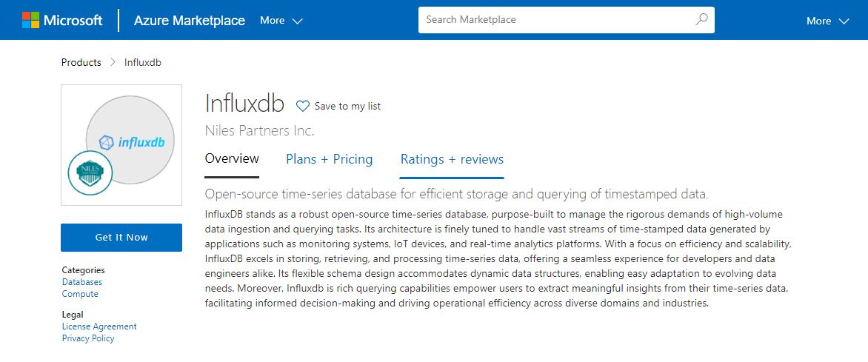Click the Niles Partners round badge
Viewport: 868px width, 362px height.
click(x=90, y=173)
